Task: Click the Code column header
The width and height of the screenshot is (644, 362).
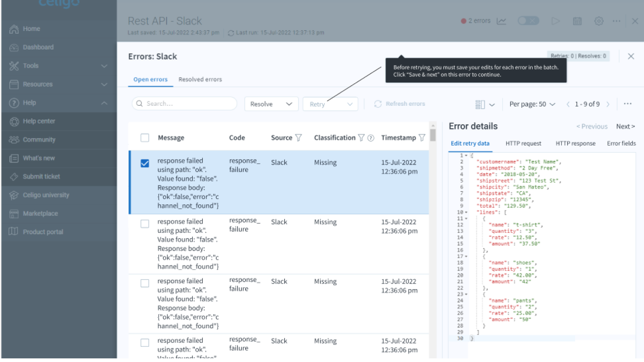Action: point(237,138)
